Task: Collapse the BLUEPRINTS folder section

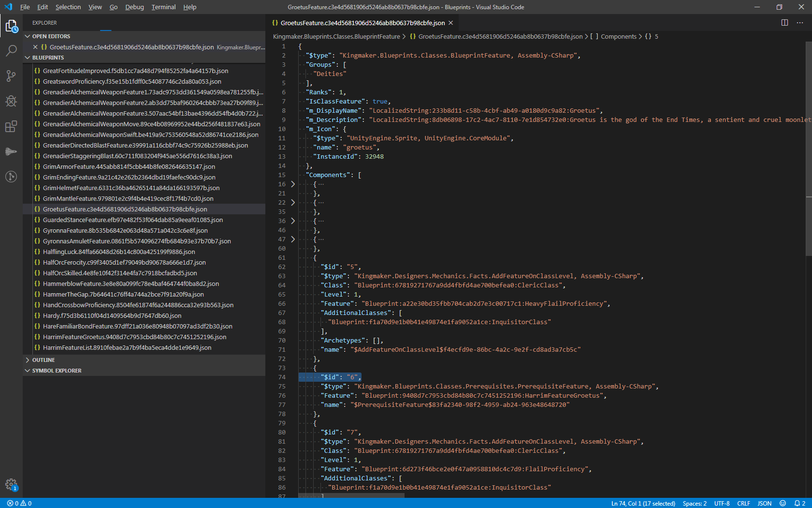Action: [144, 58]
